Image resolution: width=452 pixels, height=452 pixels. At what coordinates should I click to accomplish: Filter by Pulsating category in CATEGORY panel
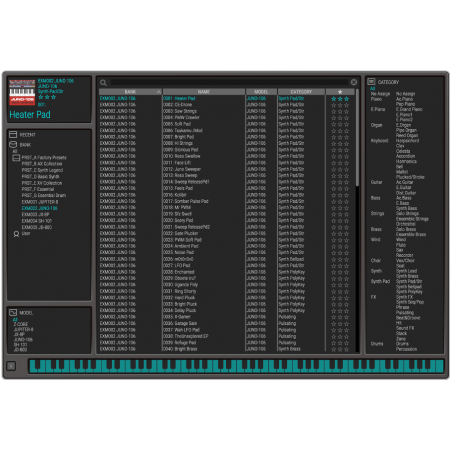tap(405, 313)
